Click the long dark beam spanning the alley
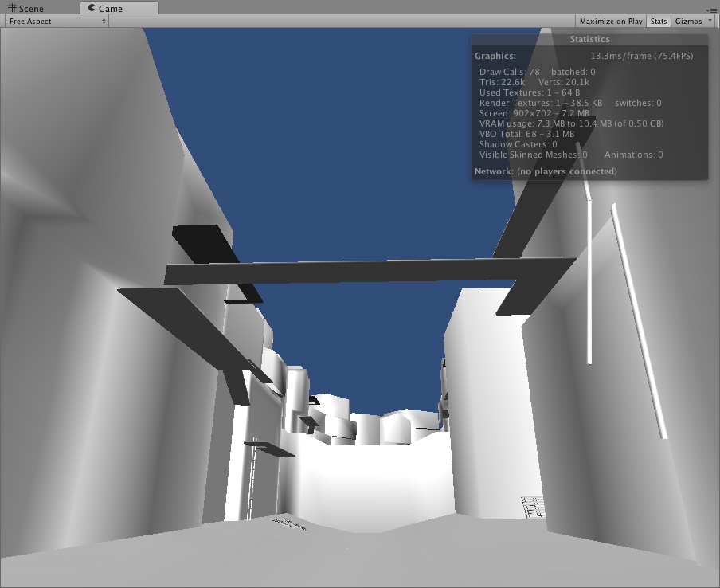The height and width of the screenshot is (588, 720). (366, 270)
